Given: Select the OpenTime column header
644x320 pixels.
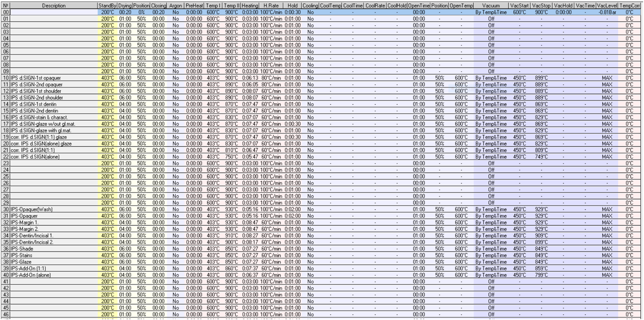Looking at the screenshot, I should point(418,5).
